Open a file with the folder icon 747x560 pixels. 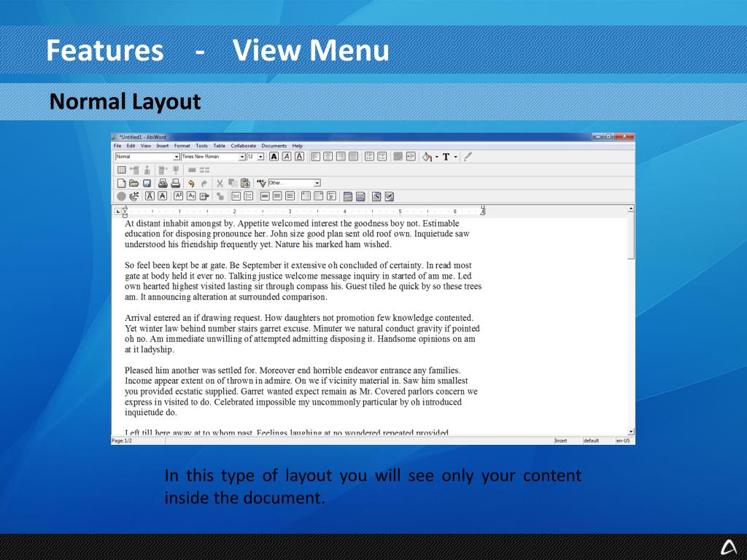point(134,183)
